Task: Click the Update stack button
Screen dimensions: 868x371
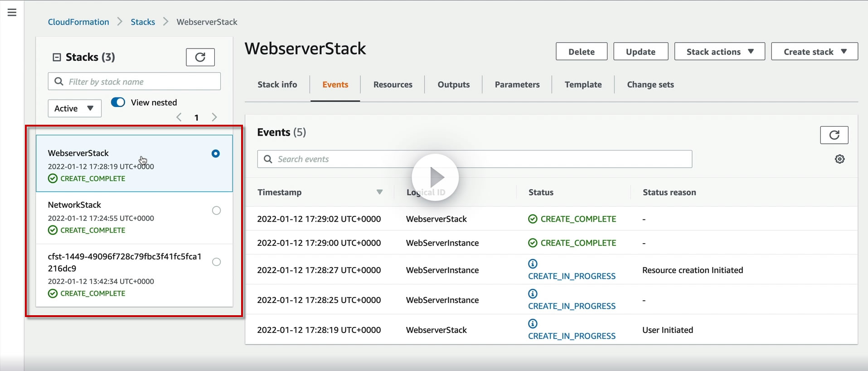Action: tap(640, 52)
